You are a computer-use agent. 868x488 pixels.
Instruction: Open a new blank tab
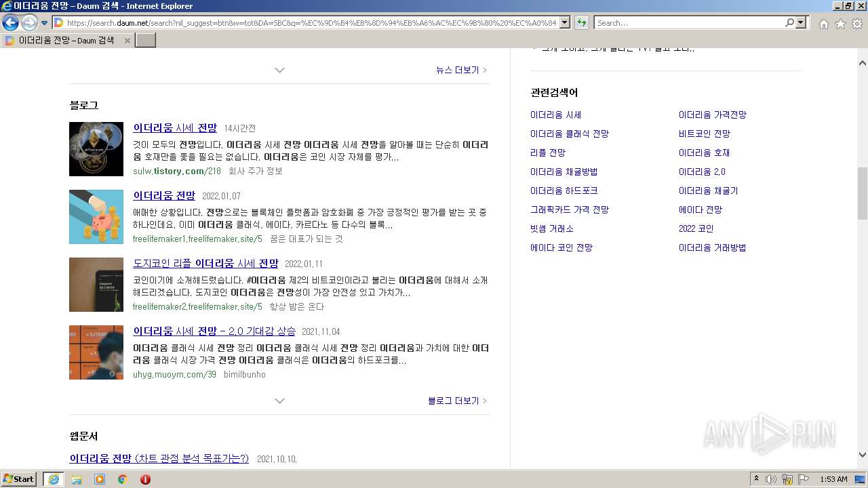(146, 41)
